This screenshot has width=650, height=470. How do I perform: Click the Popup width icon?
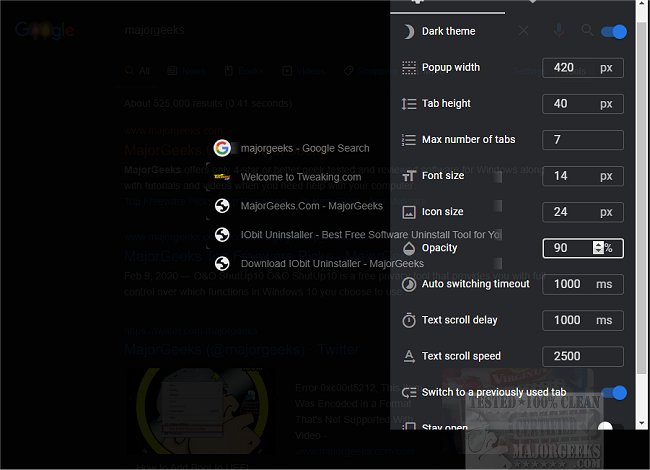pos(409,68)
